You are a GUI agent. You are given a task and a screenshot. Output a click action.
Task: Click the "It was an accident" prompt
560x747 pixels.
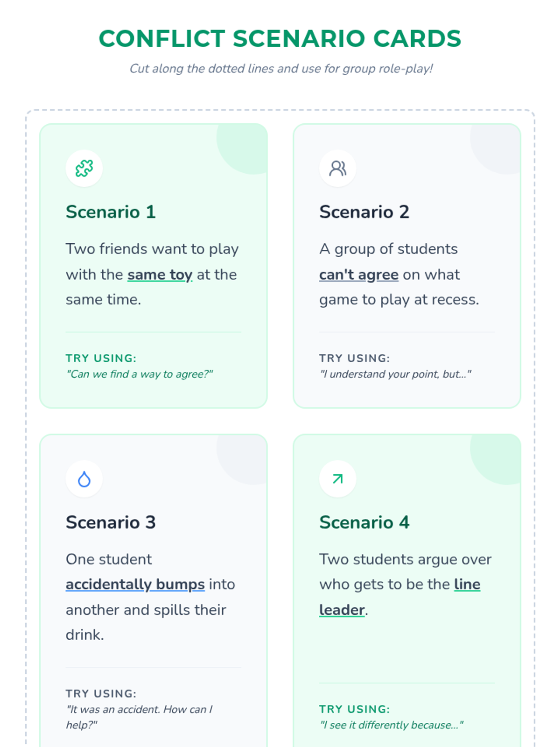pyautogui.click(x=139, y=710)
